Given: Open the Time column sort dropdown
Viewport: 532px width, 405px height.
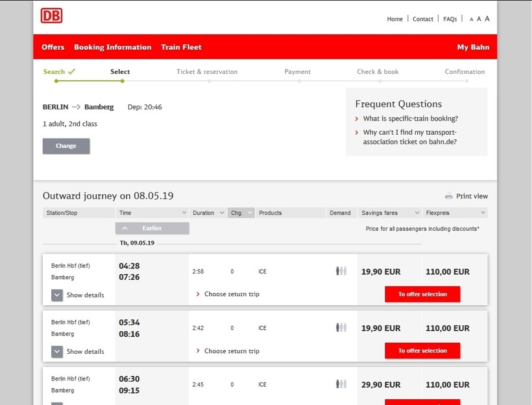Looking at the screenshot, I should pyautogui.click(x=184, y=213).
